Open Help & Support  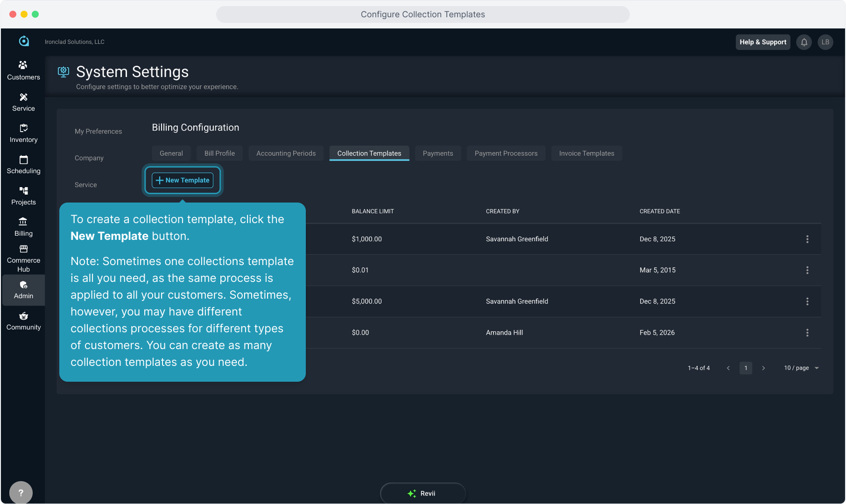coord(762,42)
